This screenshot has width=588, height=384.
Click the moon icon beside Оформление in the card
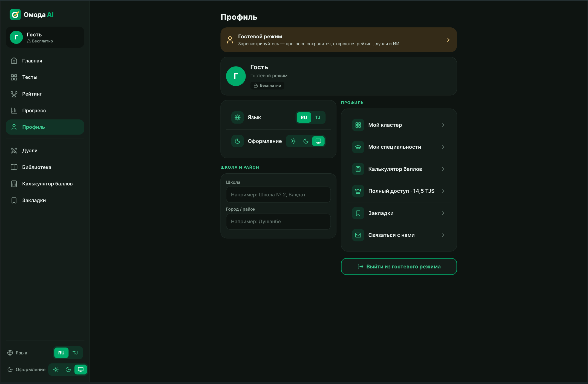point(238,141)
